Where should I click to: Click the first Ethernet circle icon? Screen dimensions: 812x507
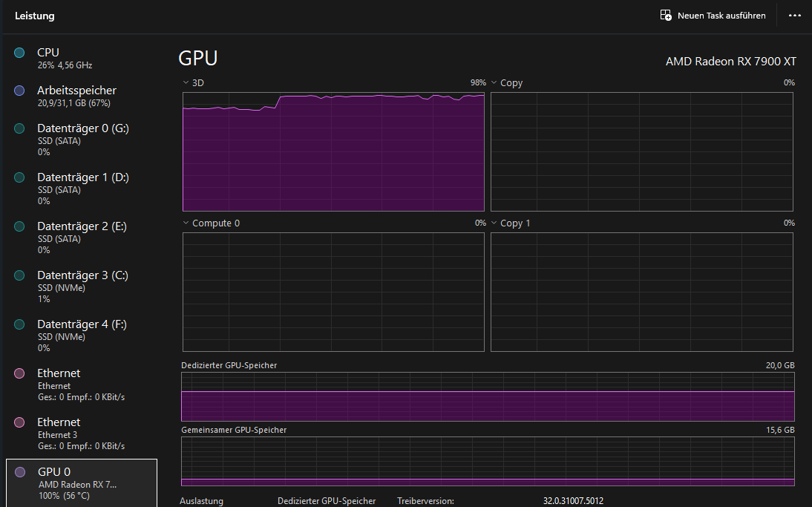click(x=20, y=373)
